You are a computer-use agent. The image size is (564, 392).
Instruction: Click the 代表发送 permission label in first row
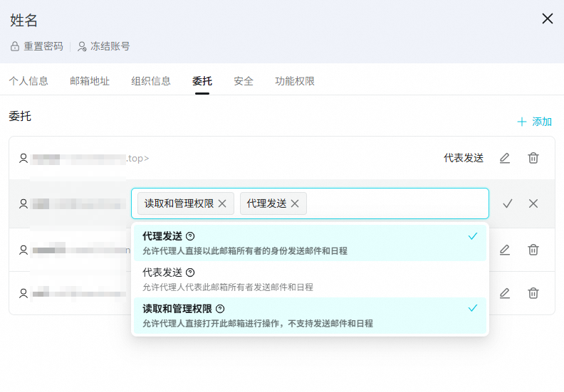(x=464, y=158)
